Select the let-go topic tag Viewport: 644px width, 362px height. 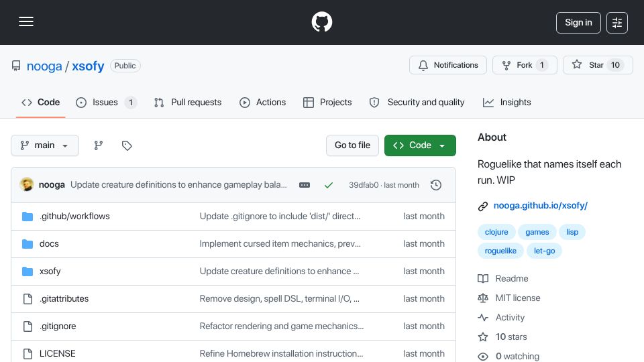[544, 251]
